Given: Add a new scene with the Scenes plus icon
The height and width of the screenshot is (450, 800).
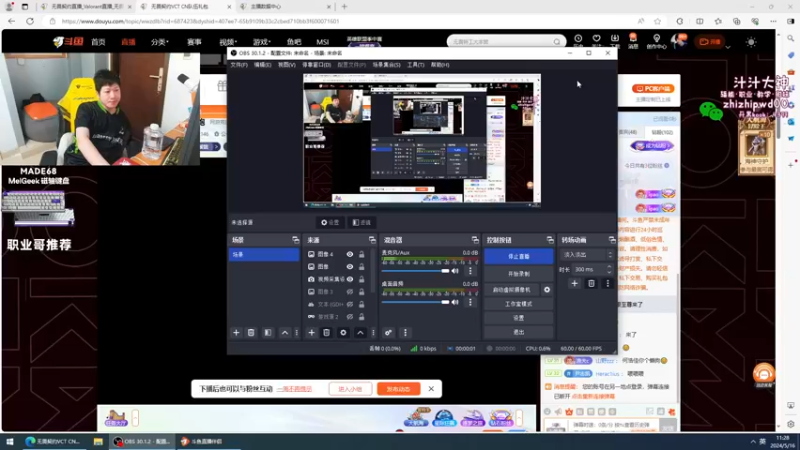Looking at the screenshot, I should pyautogui.click(x=236, y=333).
